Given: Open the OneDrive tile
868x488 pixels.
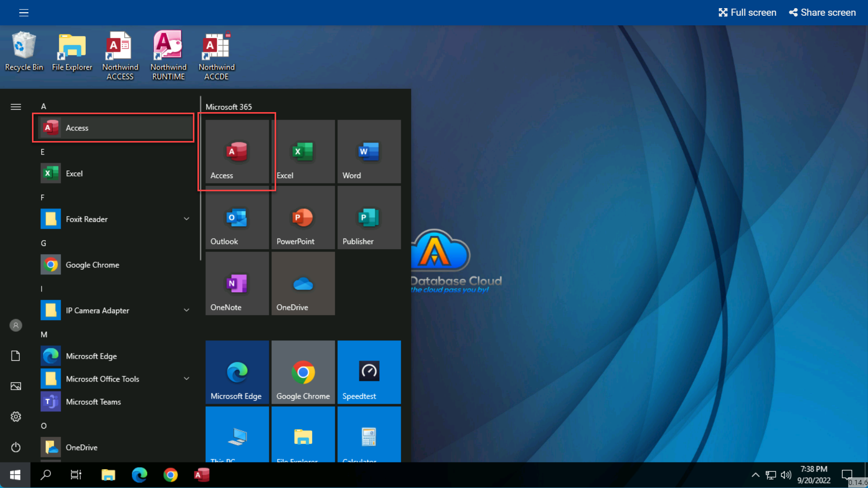Looking at the screenshot, I should 303,284.
